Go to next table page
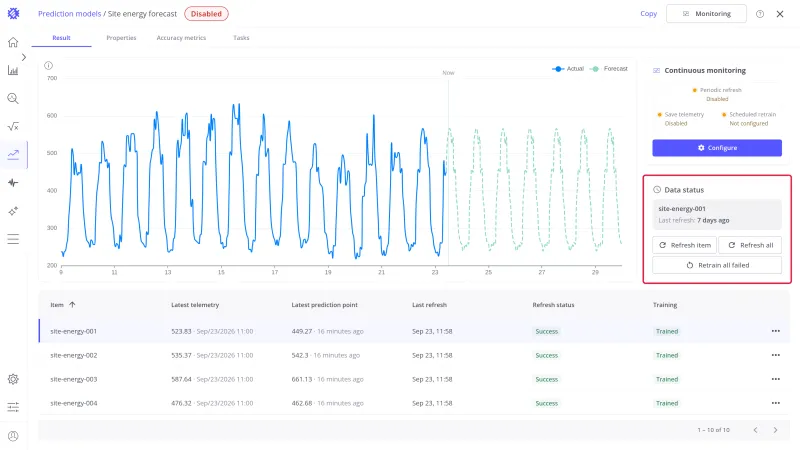This screenshot has height=450, width=800. pyautogui.click(x=775, y=430)
